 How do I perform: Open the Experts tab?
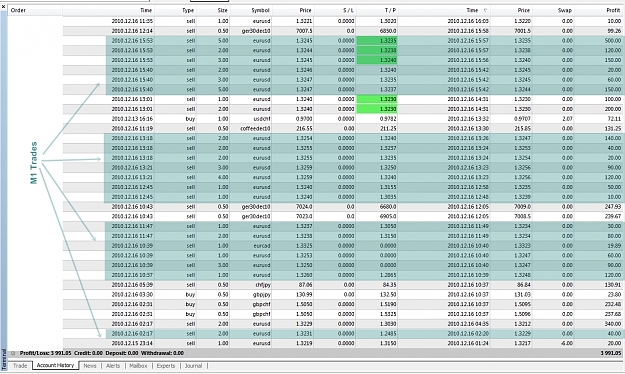[x=165, y=366]
